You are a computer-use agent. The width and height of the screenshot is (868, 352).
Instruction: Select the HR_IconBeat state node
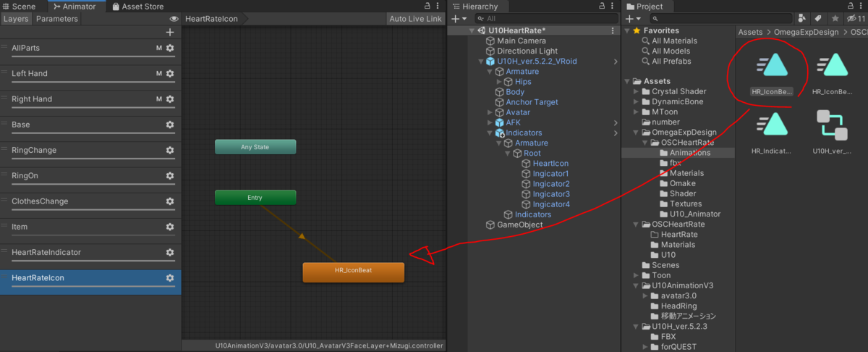(353, 272)
